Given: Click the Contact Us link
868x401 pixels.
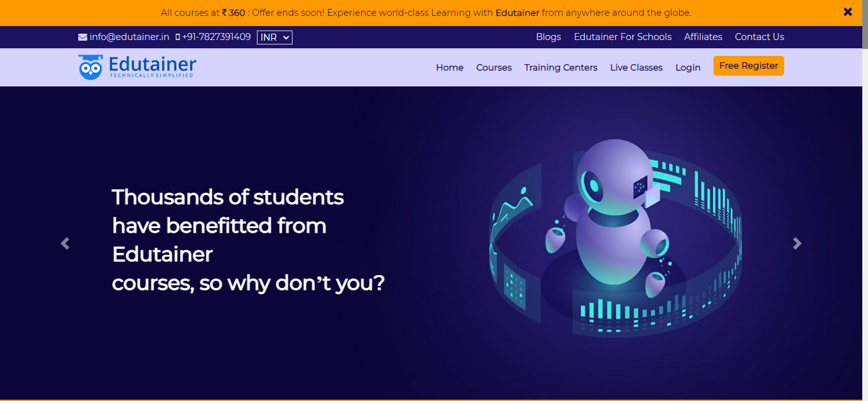Looking at the screenshot, I should (x=759, y=37).
